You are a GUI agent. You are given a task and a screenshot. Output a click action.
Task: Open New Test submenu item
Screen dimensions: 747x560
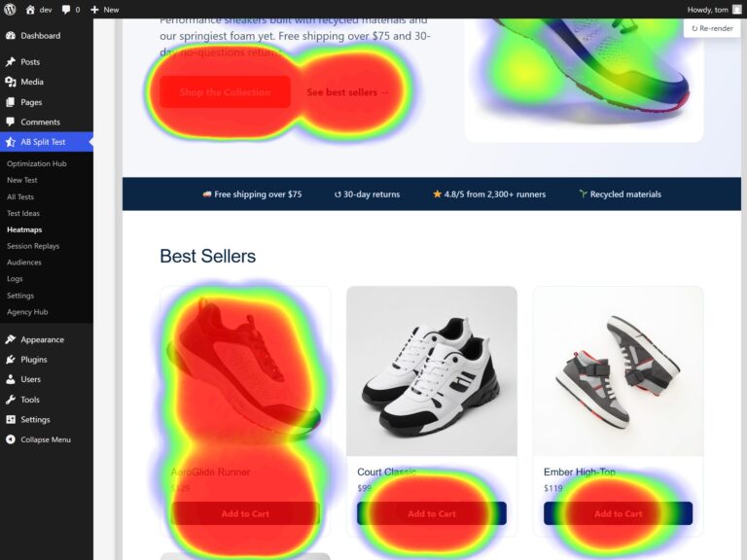tap(22, 180)
